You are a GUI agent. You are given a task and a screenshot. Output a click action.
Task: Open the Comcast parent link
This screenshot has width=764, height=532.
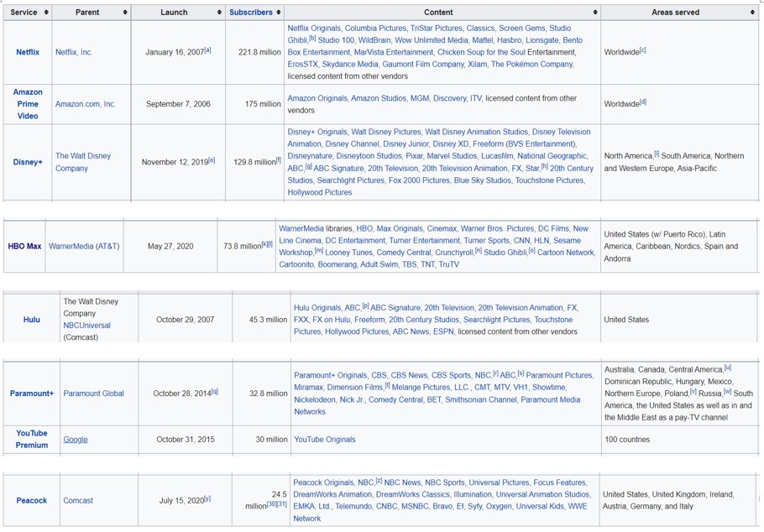[x=78, y=500]
